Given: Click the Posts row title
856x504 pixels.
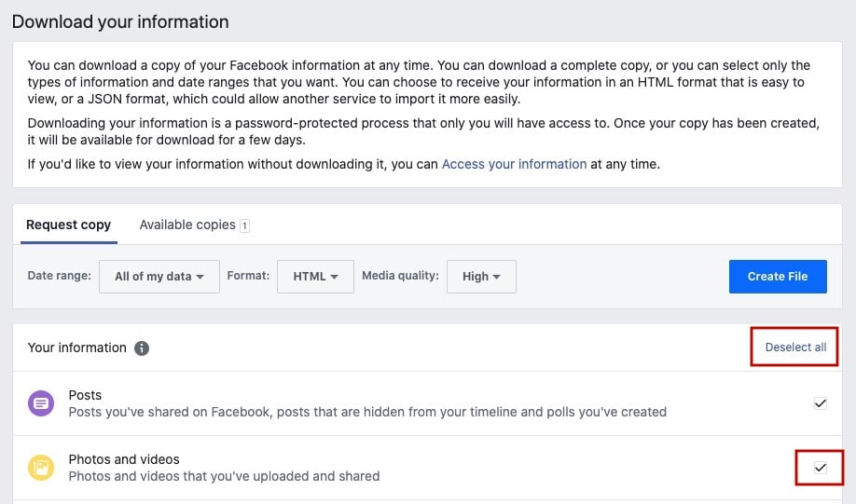Looking at the screenshot, I should [x=85, y=395].
